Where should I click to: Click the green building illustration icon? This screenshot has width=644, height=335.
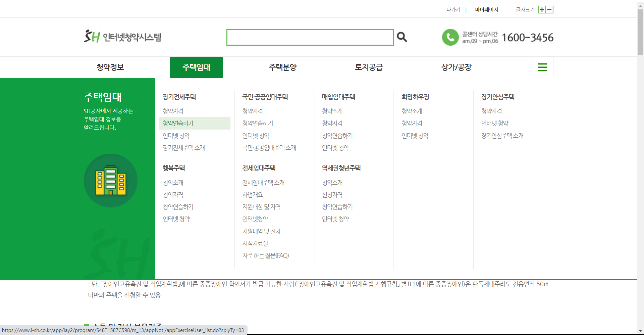click(110, 180)
